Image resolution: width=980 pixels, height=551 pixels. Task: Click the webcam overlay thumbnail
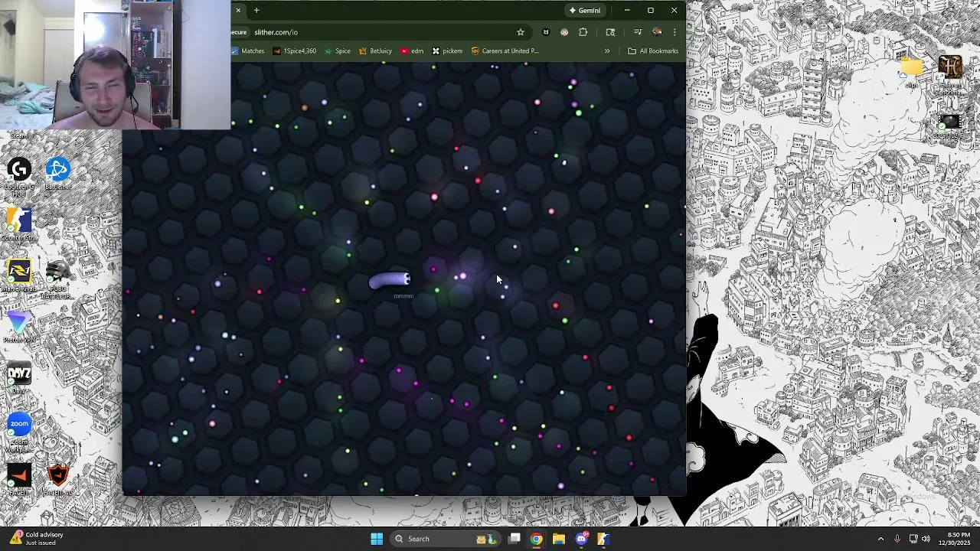click(x=115, y=64)
